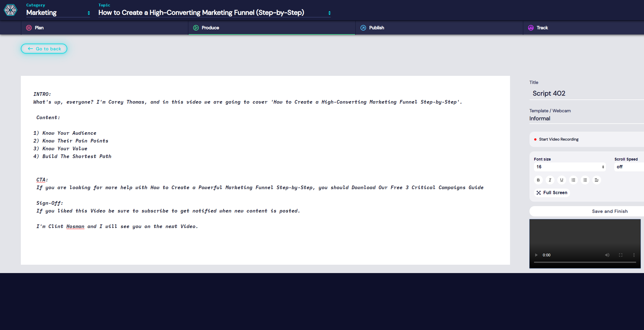Click the misspelled word 'Hosman'
644x330 pixels.
point(75,226)
